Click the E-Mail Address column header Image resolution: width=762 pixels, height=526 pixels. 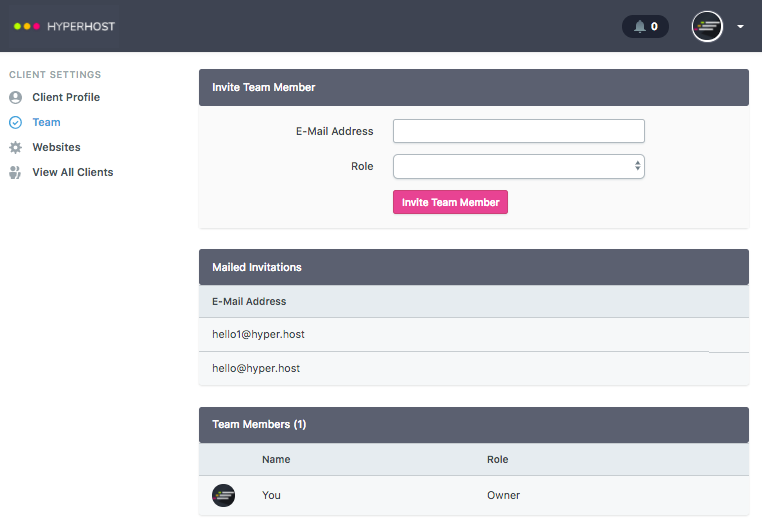click(249, 301)
